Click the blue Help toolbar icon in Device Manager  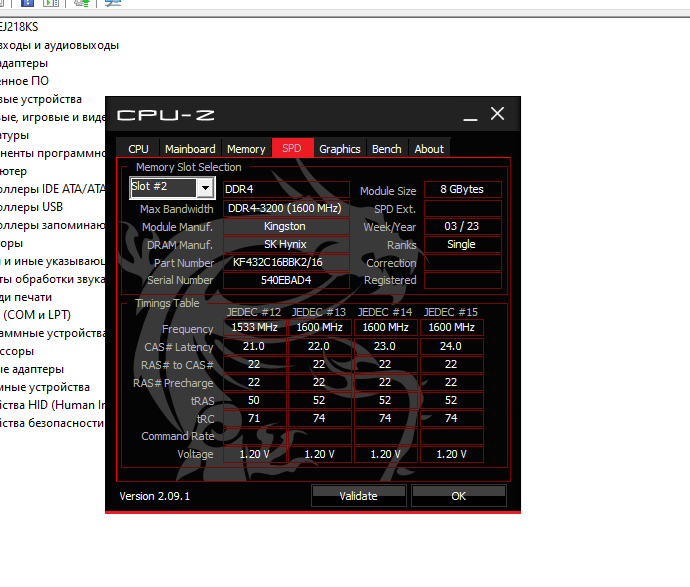click(x=27, y=3)
